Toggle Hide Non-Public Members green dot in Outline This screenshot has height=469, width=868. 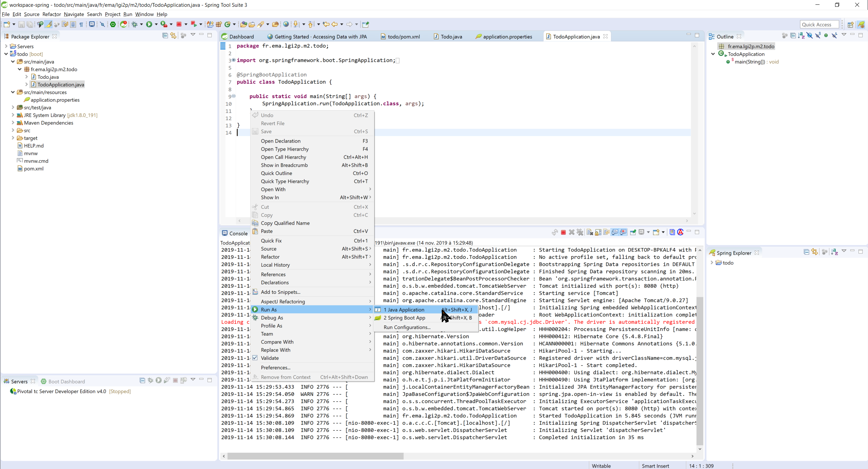tap(826, 35)
